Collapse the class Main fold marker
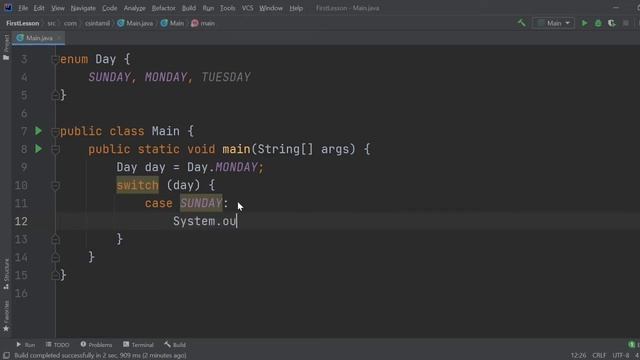The image size is (640, 360). [55, 131]
